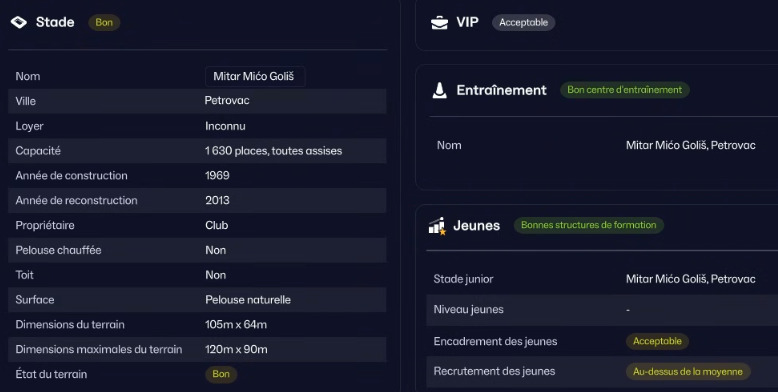778x392 pixels.
Task: Click the Dimensions maximales du terrain label
Action: click(99, 349)
